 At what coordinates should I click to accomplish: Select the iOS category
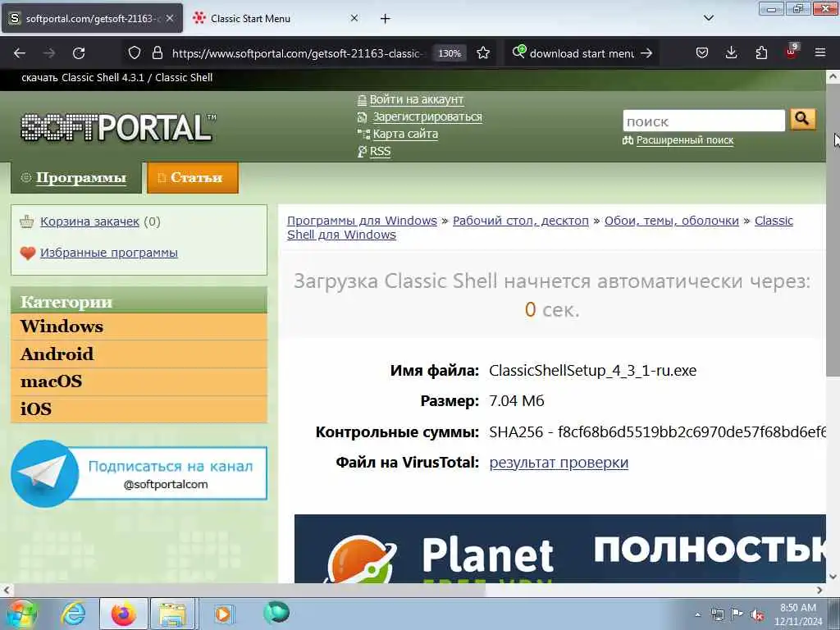tap(139, 409)
